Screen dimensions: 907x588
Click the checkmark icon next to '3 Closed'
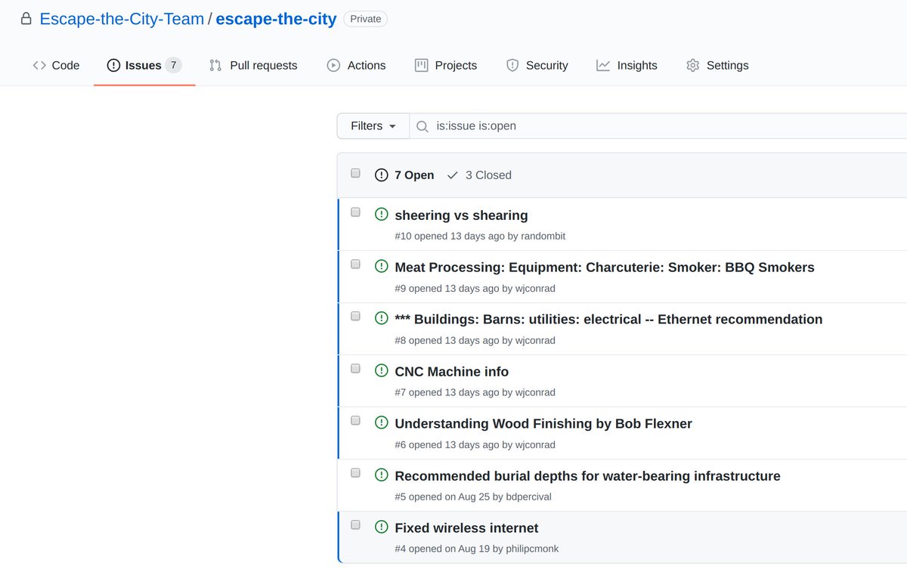click(453, 175)
